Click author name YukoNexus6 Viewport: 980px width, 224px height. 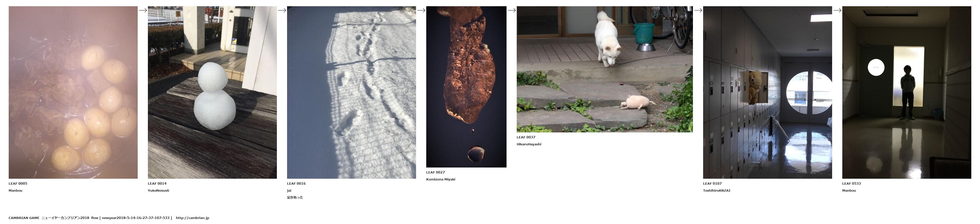[x=159, y=190]
